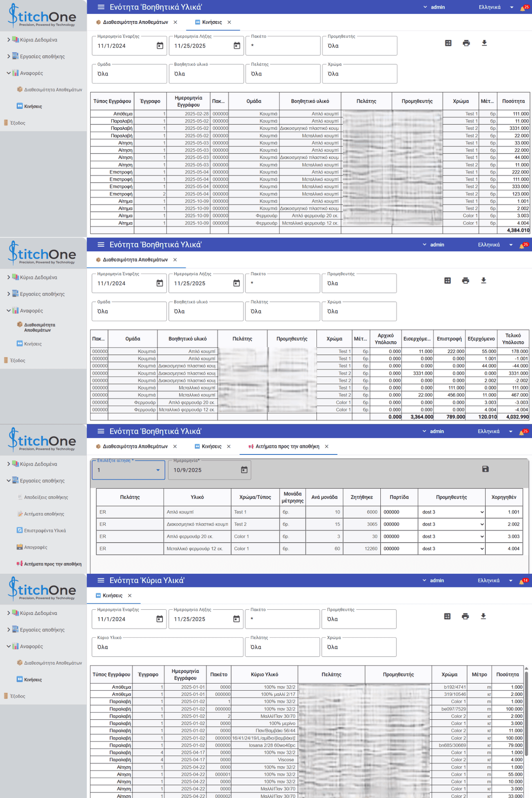Open the calendar picker beside date 10/9/2025
This screenshot has height=798, width=532.
coord(244,470)
